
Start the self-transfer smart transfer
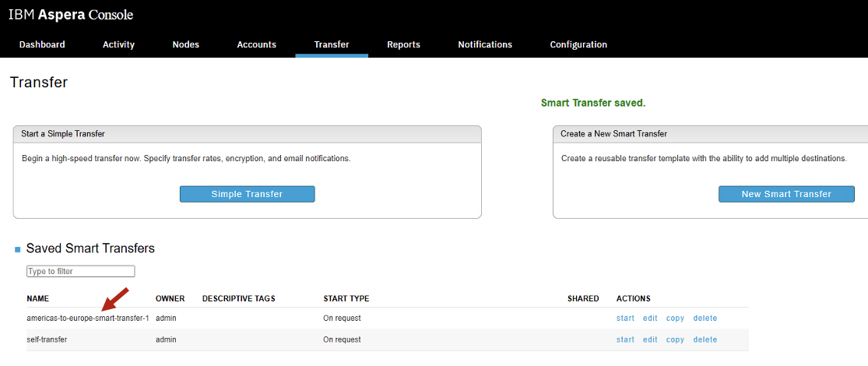pyautogui.click(x=625, y=340)
